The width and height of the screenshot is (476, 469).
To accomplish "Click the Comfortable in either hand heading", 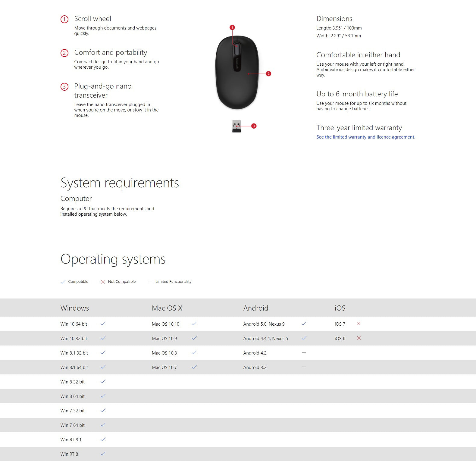I will [x=358, y=55].
